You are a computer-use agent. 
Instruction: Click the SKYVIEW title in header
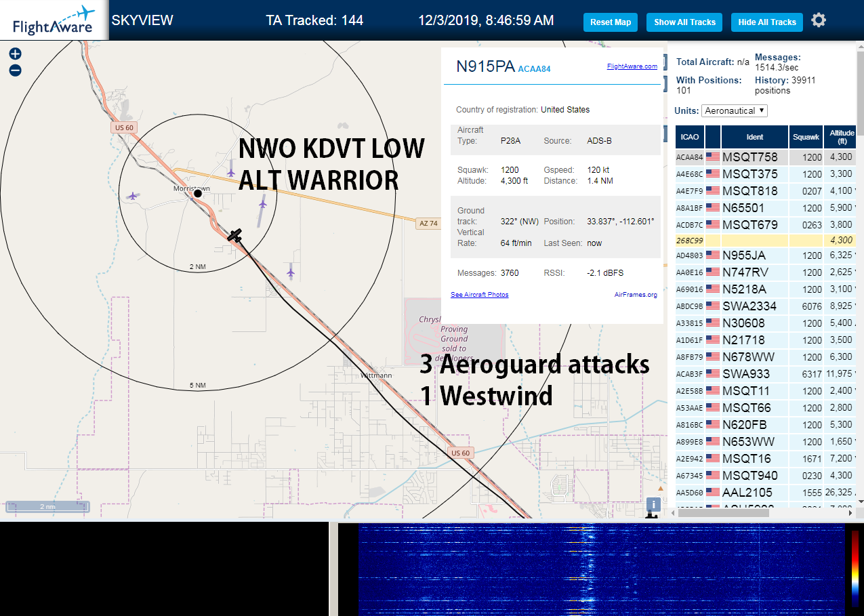tap(142, 20)
